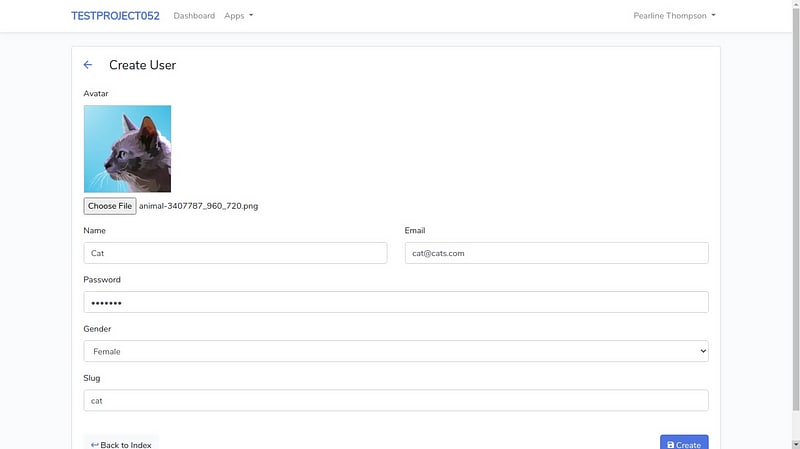
Task: Click the scrollbar up arrow
Action: [x=796, y=4]
